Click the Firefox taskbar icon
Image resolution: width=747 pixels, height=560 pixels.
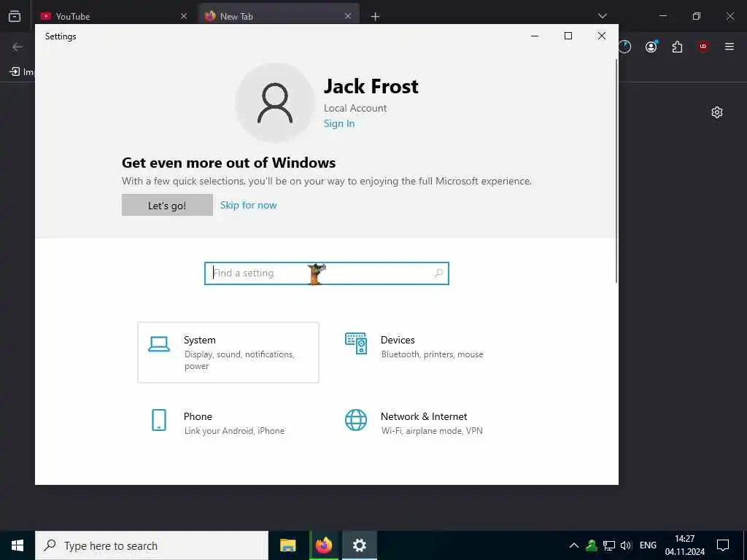323,545
